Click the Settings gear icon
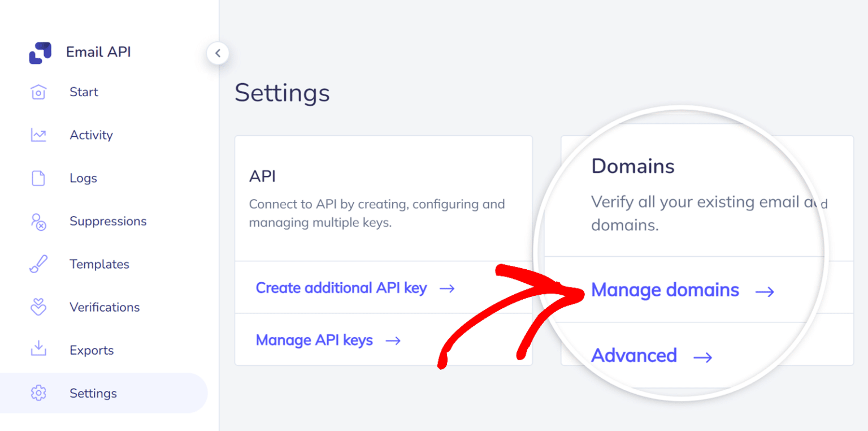 pyautogui.click(x=38, y=393)
